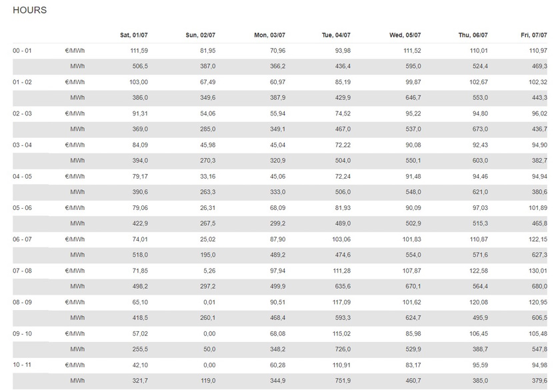Select the Mon, 03/07 column header

point(269,35)
